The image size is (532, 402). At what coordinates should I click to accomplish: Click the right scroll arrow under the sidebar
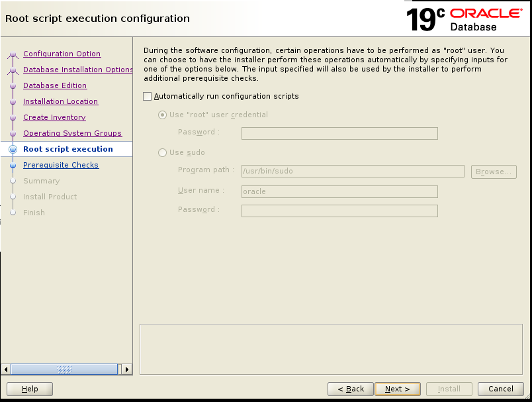coord(126,370)
